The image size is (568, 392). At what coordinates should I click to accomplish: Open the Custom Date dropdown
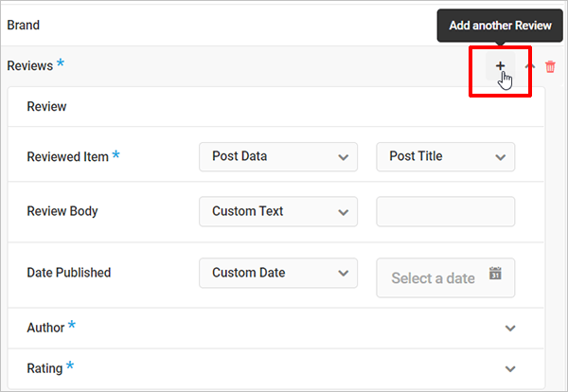(278, 273)
